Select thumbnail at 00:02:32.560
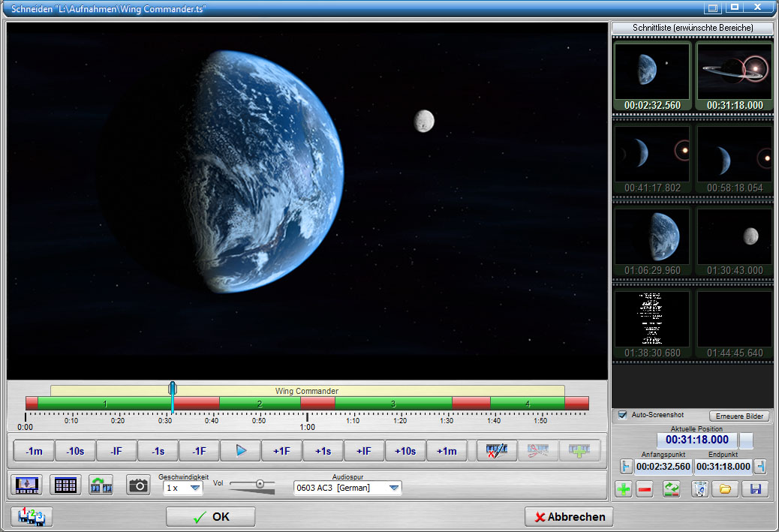The width and height of the screenshot is (779, 532). tap(652, 76)
